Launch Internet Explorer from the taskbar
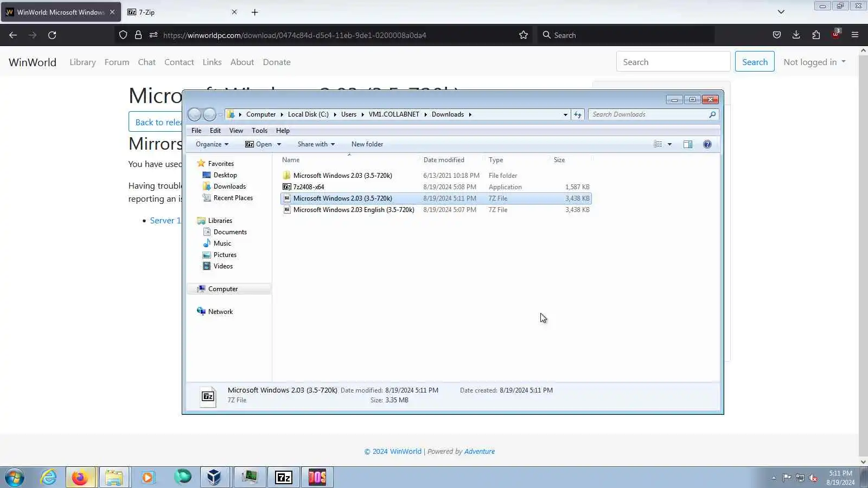Screen dimensions: 868x488 [x=49, y=478]
